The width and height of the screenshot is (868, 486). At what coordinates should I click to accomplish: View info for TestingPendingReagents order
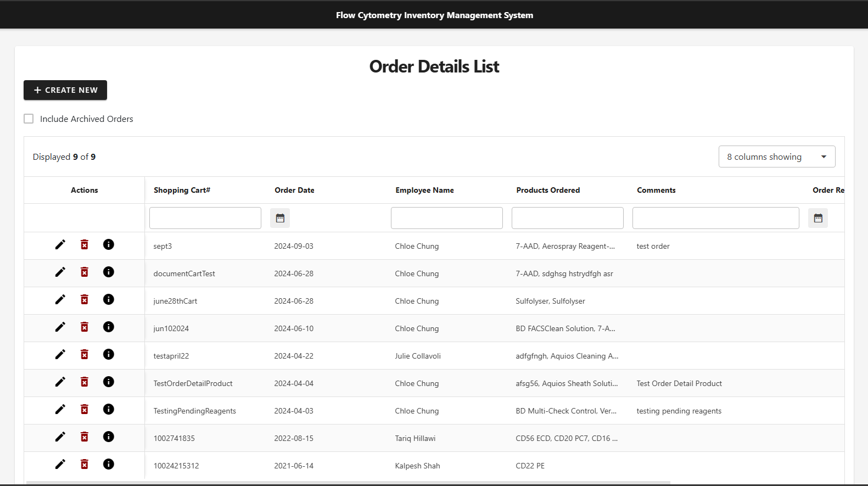pyautogui.click(x=109, y=409)
